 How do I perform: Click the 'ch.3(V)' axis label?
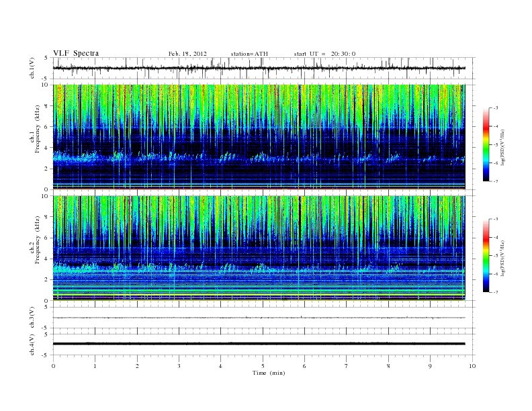[32, 318]
